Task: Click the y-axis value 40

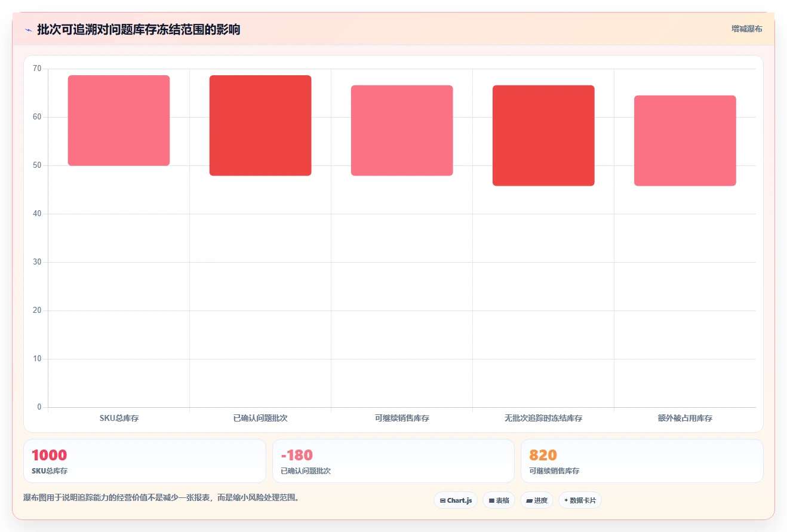Action: pos(37,214)
